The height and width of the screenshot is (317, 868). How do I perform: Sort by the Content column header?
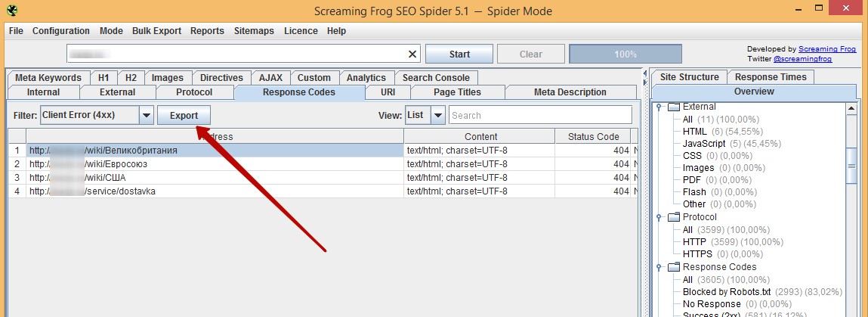480,136
